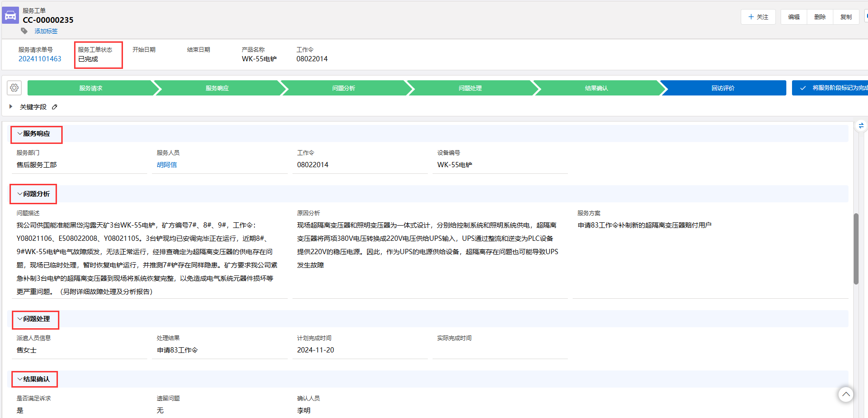Open service request 20241101463 link
868x418 pixels.
point(40,59)
